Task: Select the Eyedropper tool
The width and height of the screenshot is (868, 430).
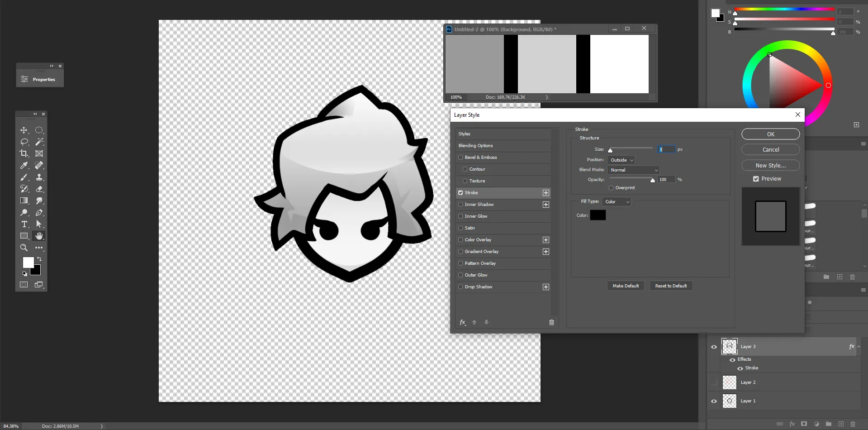Action: [x=24, y=166]
